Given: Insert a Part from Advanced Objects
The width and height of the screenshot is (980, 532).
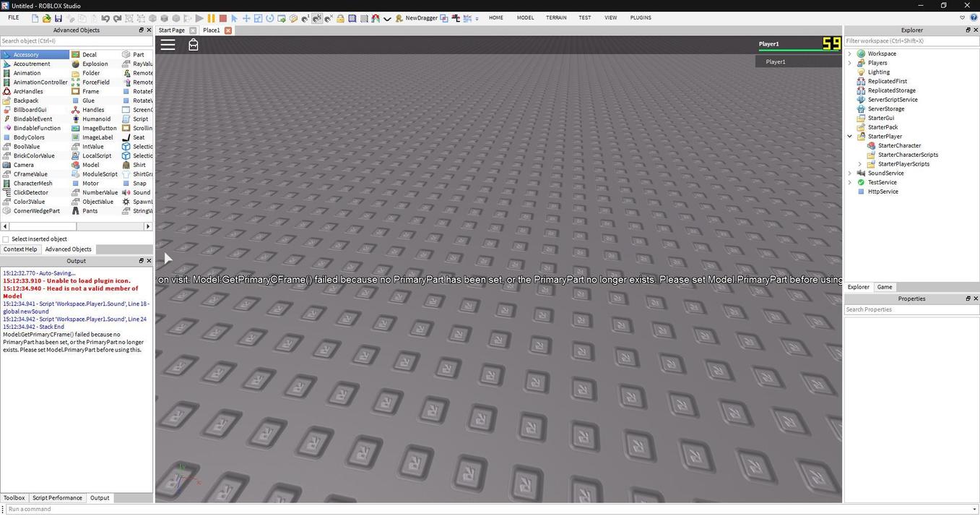Looking at the screenshot, I should (138, 54).
